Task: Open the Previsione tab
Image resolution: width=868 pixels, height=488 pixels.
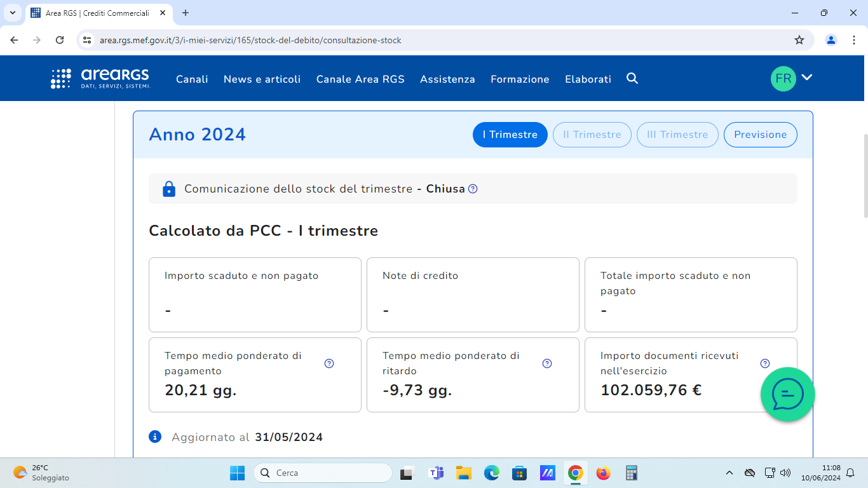Action: click(760, 135)
